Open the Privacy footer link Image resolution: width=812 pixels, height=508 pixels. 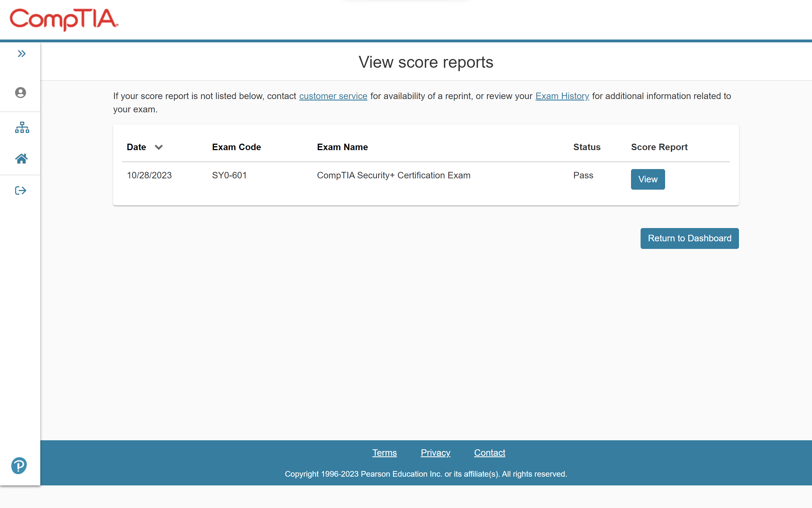436,453
